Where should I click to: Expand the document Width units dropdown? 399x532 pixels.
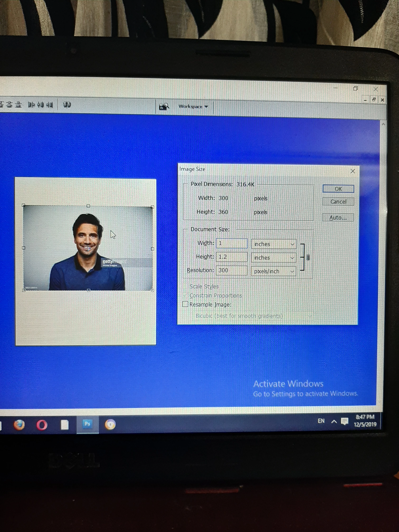(274, 244)
